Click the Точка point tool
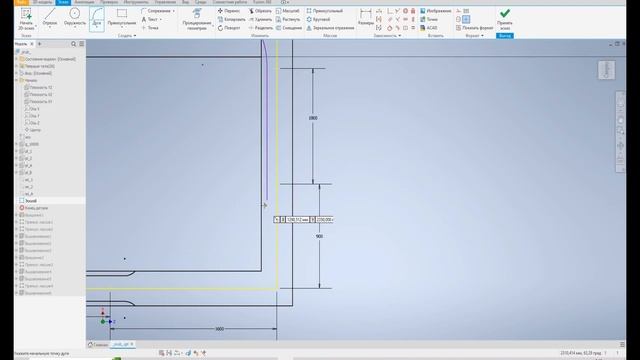This screenshot has width=640, height=360. click(150, 28)
